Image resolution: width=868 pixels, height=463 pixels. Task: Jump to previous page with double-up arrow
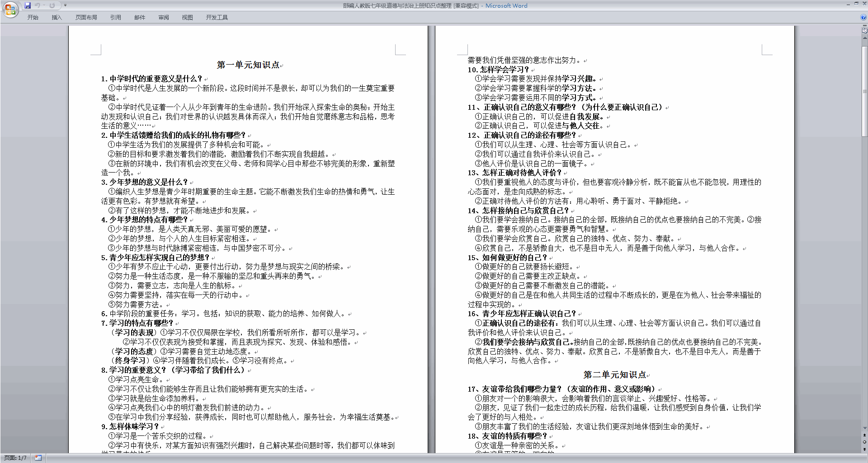coord(865,435)
